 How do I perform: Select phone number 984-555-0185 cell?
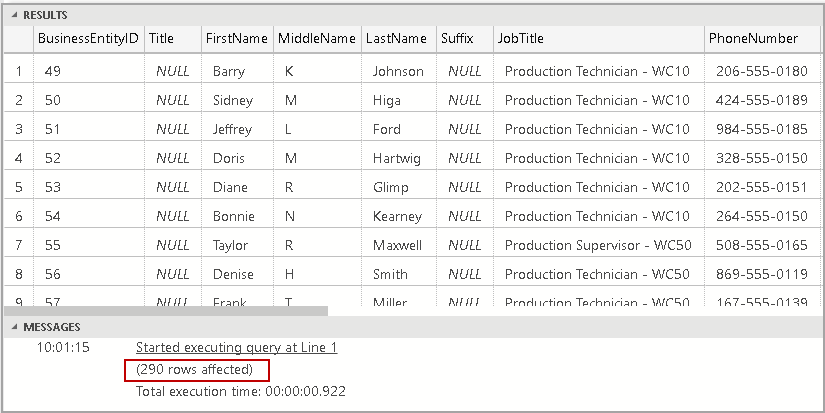[761, 130]
